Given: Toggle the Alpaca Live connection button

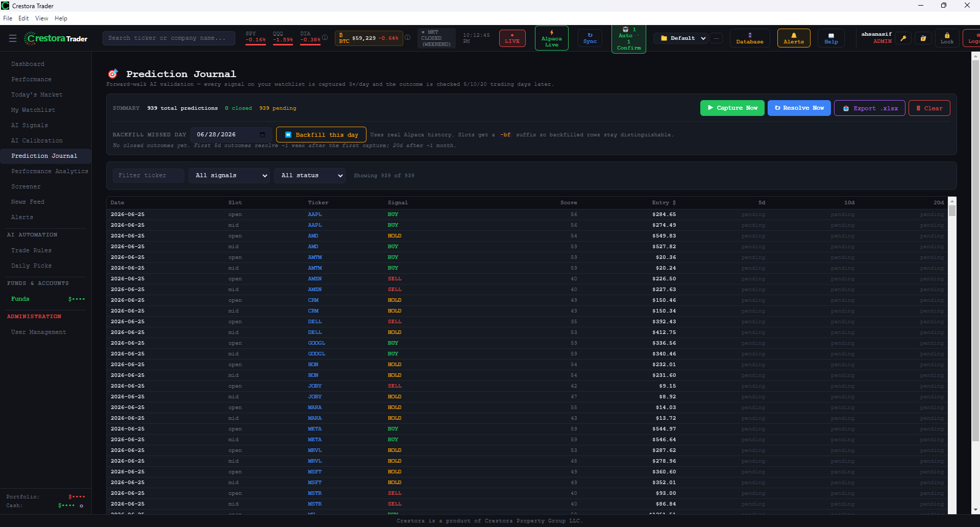Looking at the screenshot, I should (551, 38).
